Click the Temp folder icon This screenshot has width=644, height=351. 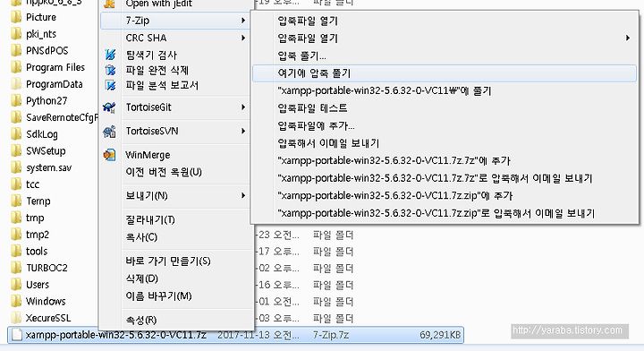point(16,201)
